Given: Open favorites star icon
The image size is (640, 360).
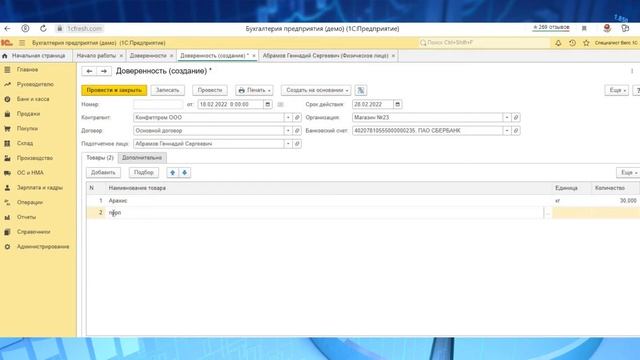Looking at the screenshot, I should pos(586,43).
